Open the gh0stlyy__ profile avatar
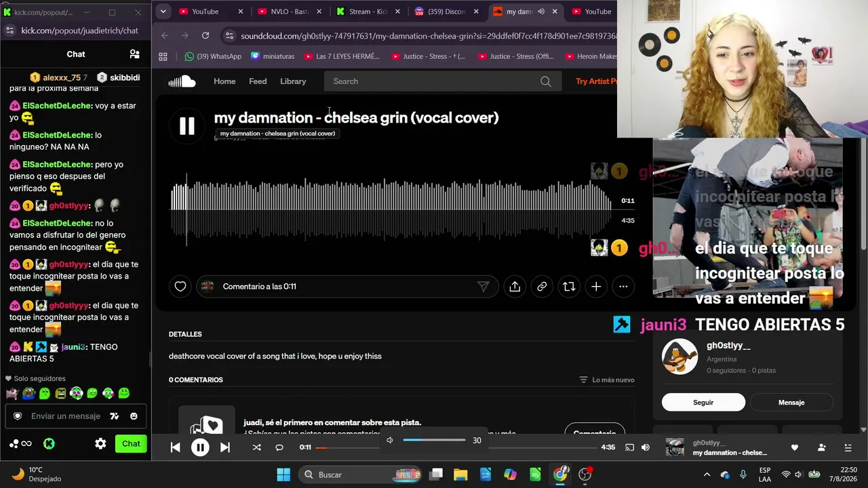The image size is (868, 488). tap(679, 356)
